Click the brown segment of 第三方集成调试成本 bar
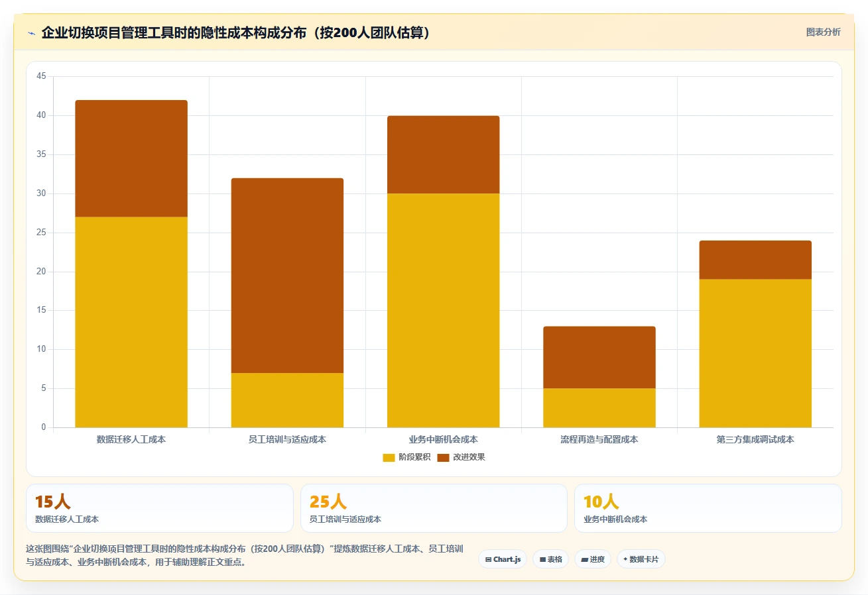868x595 pixels. pos(755,260)
